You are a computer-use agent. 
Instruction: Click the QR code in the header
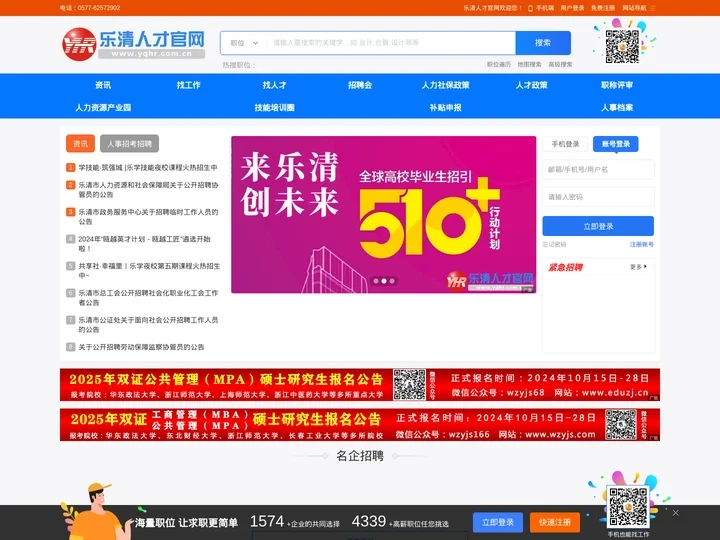pos(622,46)
